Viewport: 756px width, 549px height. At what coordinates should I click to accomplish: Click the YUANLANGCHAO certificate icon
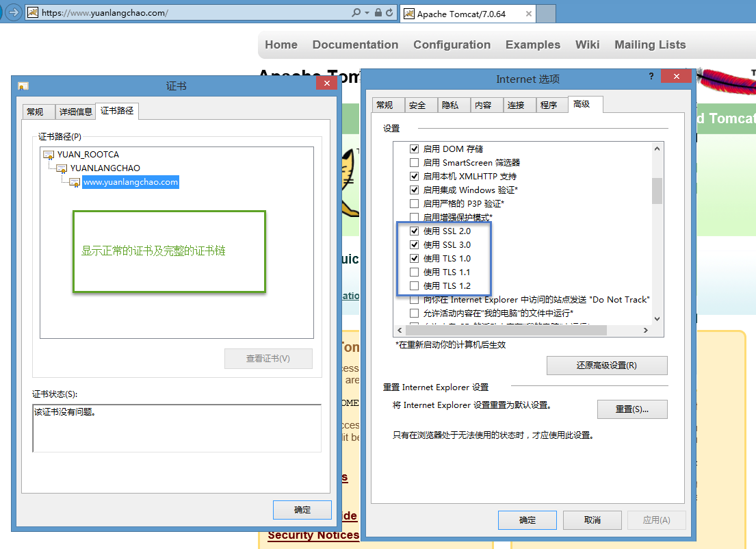pyautogui.click(x=62, y=168)
